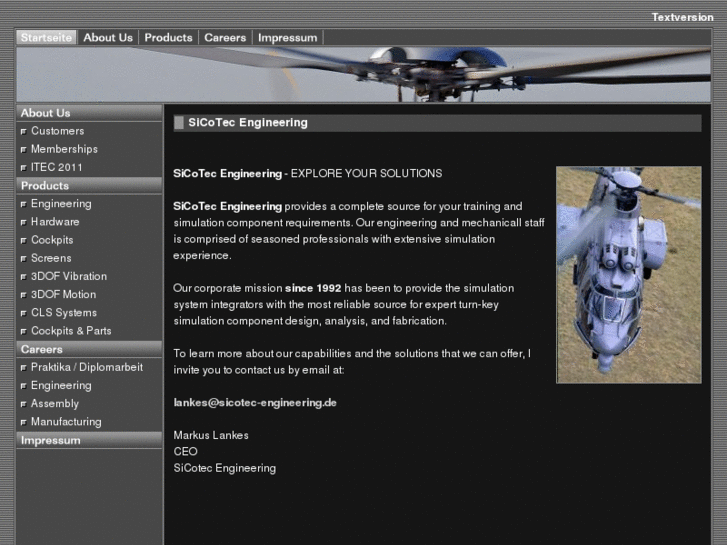The height and width of the screenshot is (545, 727).
Task: Open the Cockpits & Parts sidebar link
Action: coord(71,331)
